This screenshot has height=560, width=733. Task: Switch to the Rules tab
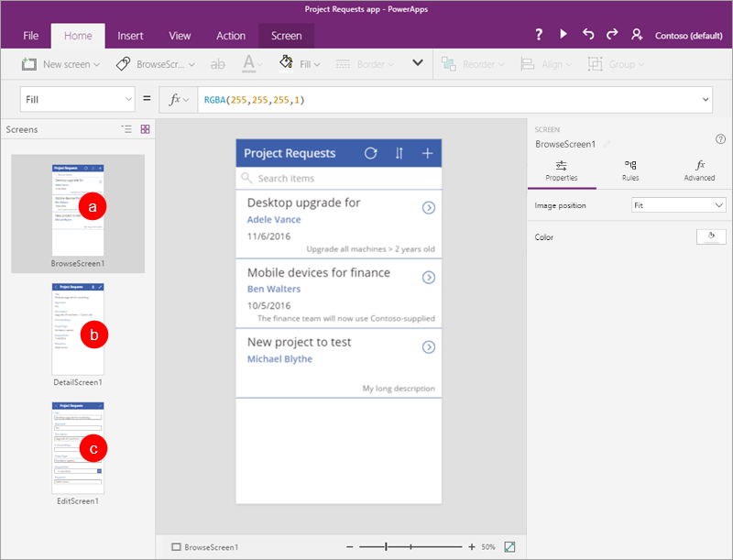click(630, 170)
